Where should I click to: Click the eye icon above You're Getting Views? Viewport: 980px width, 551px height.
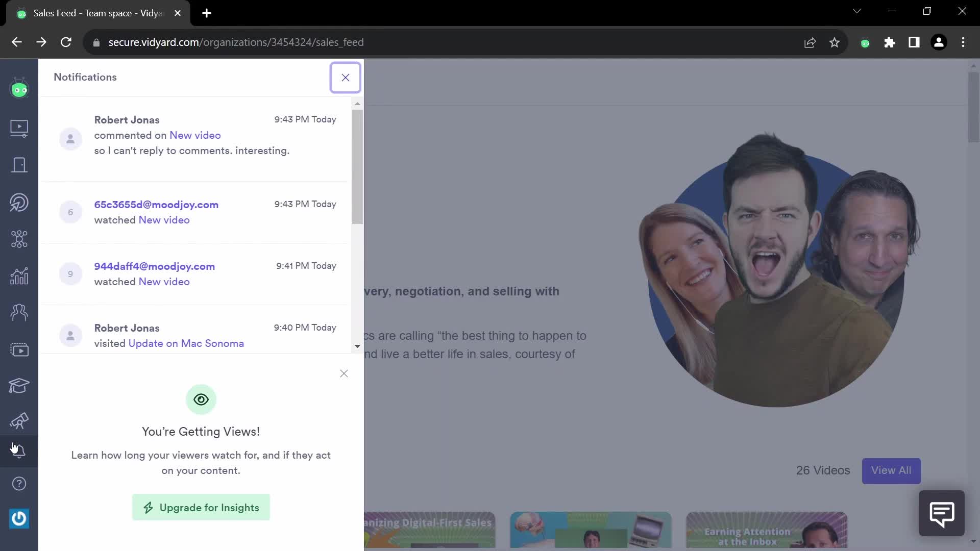coord(201,399)
